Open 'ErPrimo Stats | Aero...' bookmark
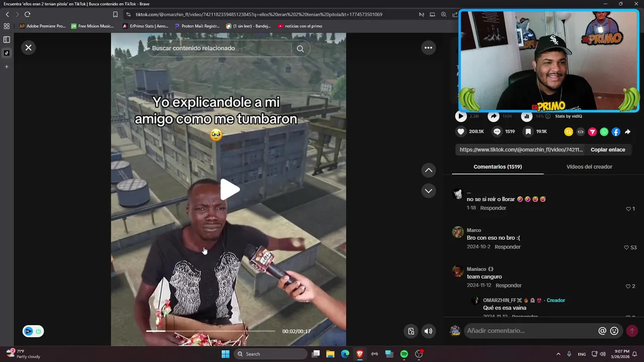644x362 pixels. [145, 26]
